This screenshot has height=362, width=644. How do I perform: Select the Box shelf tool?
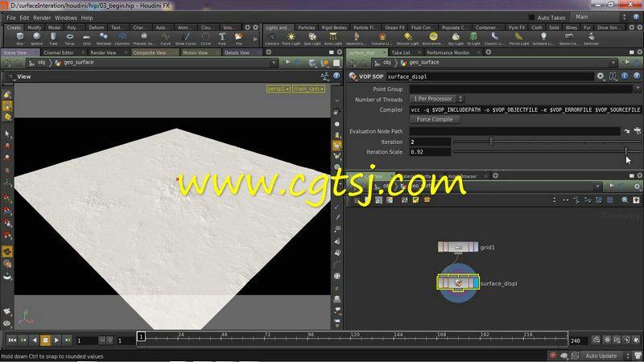pos(19,39)
